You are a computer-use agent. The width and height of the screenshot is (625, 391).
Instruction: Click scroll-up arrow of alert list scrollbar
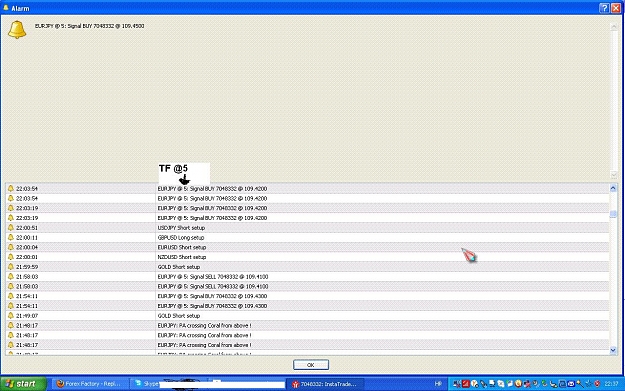(x=613, y=188)
